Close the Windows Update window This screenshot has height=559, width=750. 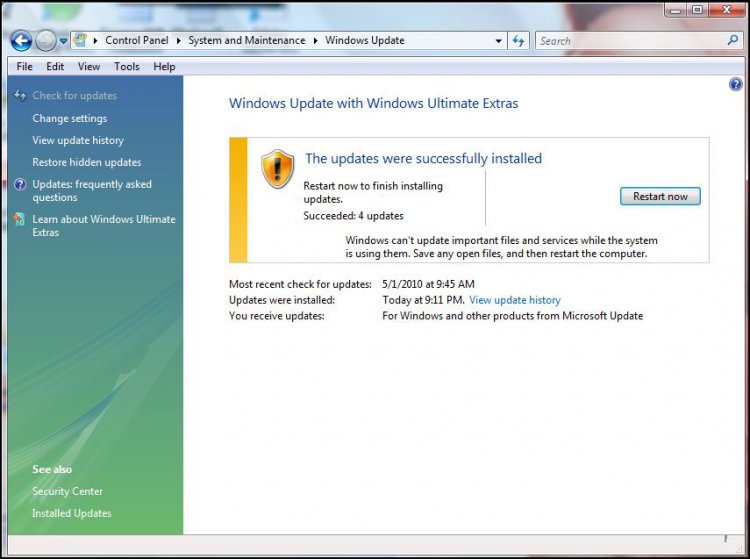pyautogui.click(x=727, y=10)
